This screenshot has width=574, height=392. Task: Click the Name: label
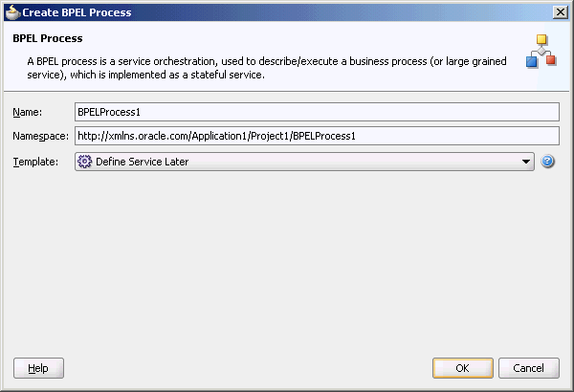tap(28, 112)
